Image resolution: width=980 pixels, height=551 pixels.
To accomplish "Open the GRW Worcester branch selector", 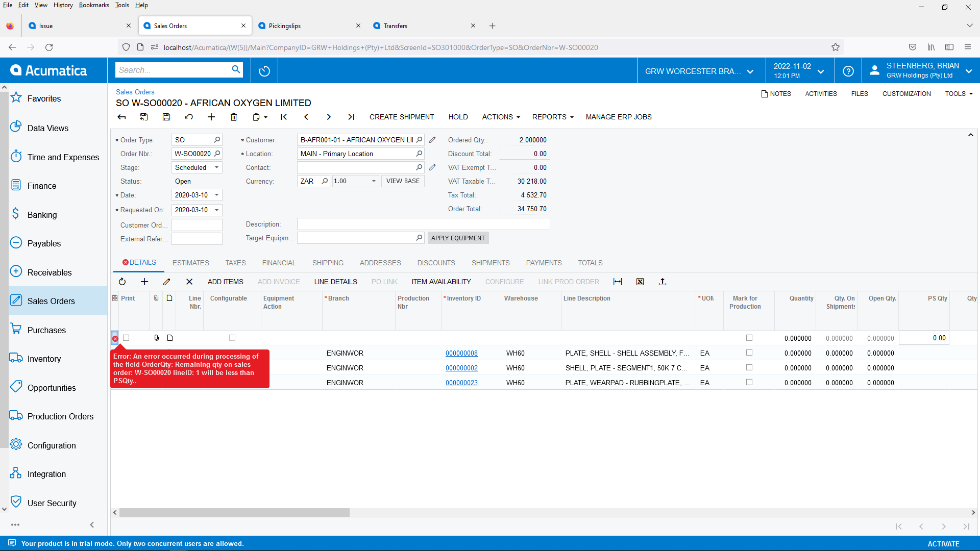I will [699, 71].
